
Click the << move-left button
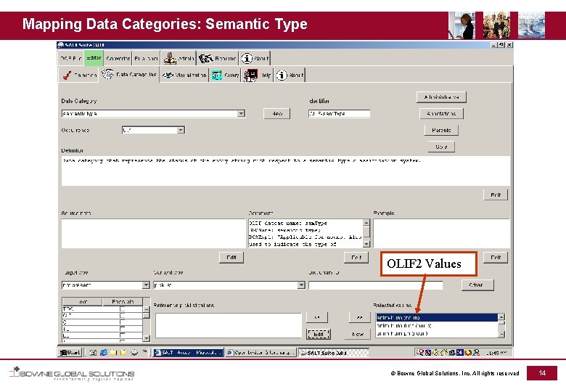pyautogui.click(x=317, y=317)
